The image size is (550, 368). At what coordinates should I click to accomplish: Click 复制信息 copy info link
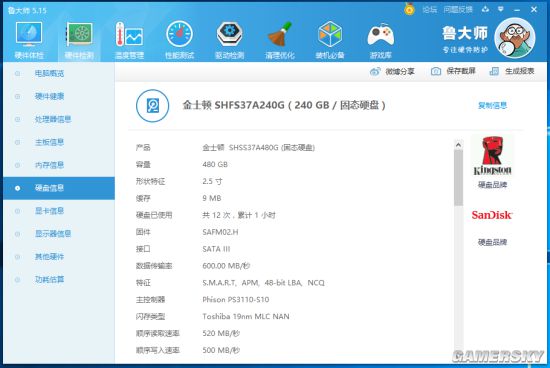click(492, 105)
